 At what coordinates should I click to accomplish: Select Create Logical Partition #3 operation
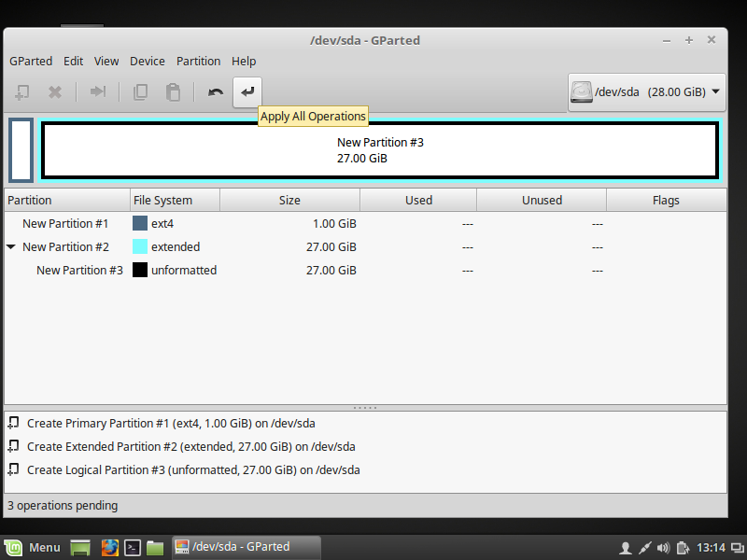(x=365, y=470)
